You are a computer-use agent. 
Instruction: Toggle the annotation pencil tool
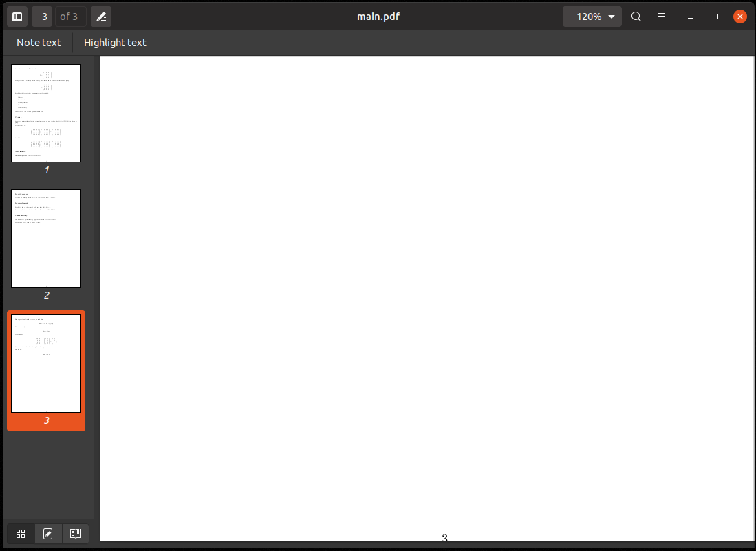tap(101, 17)
